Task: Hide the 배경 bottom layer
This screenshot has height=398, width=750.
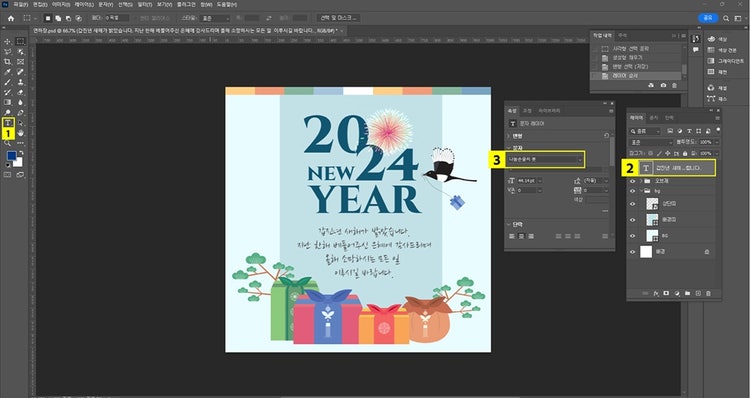Action: (633, 252)
